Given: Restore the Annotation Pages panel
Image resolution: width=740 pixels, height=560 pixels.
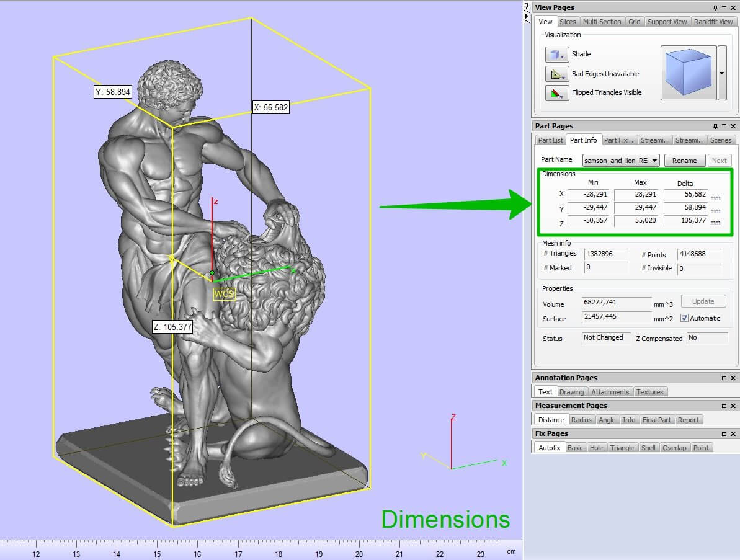Looking at the screenshot, I should [724, 378].
